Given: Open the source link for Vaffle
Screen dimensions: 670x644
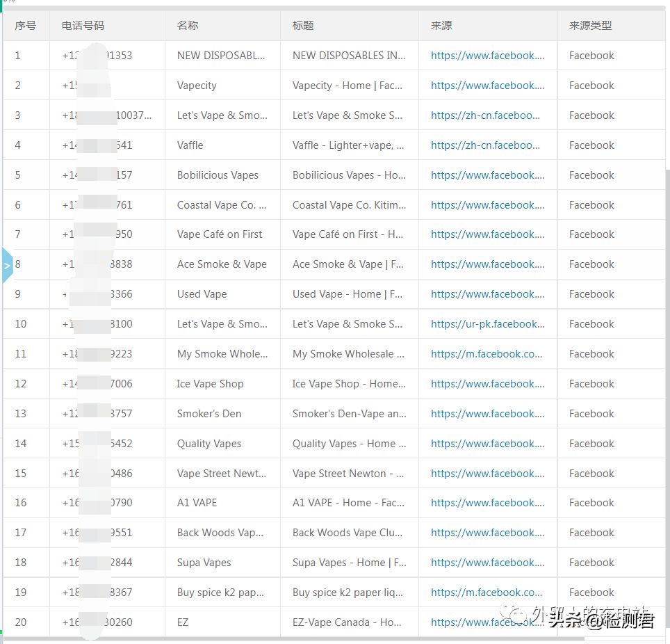Looking at the screenshot, I should pos(485,145).
